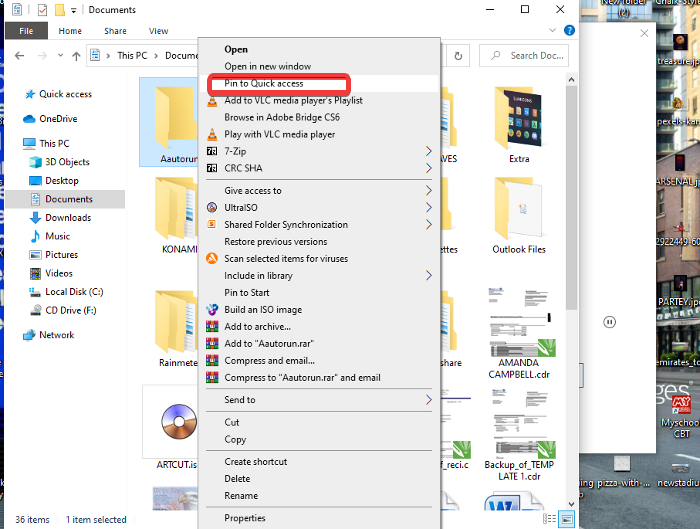Click the UltraISO disc icon
This screenshot has width=700, height=529.
(x=212, y=208)
